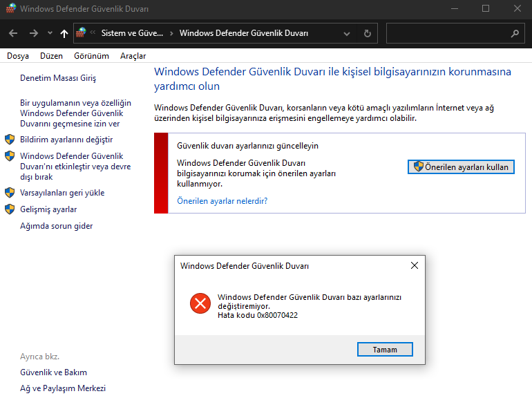Screen dimensions: 532x407
Task: Open the Düzen menu
Action: (51, 56)
